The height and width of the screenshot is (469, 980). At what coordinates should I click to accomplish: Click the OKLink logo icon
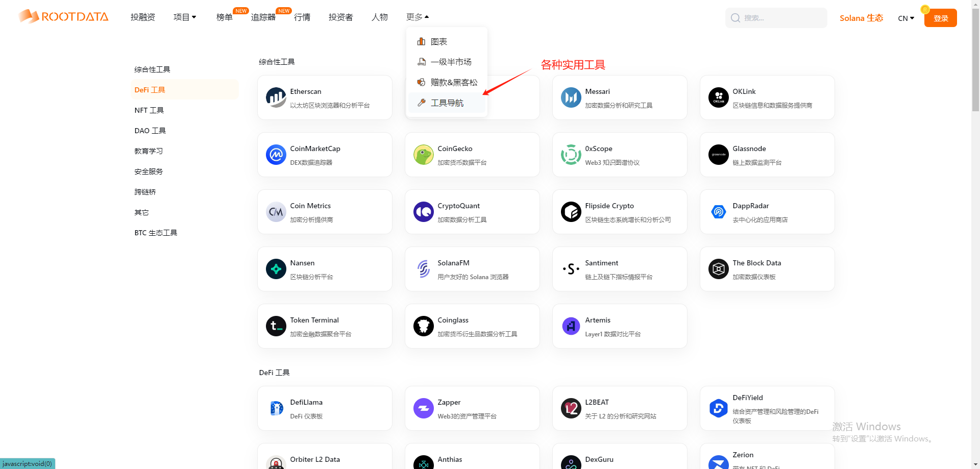[x=719, y=97]
